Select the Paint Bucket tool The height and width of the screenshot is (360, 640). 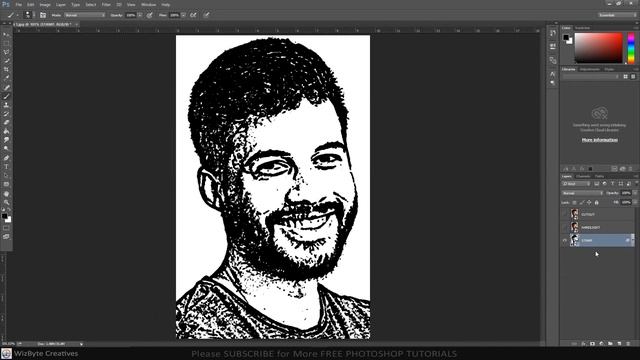click(x=6, y=131)
